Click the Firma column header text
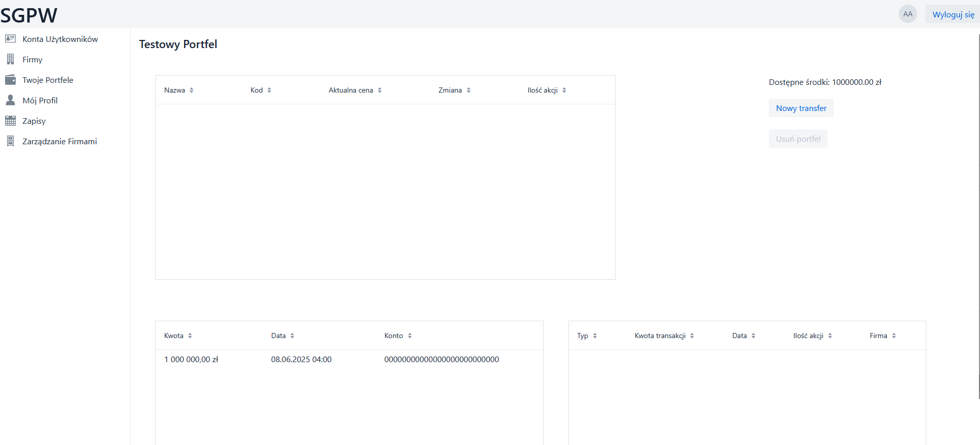Viewport: 980px width, 445px height. point(878,336)
